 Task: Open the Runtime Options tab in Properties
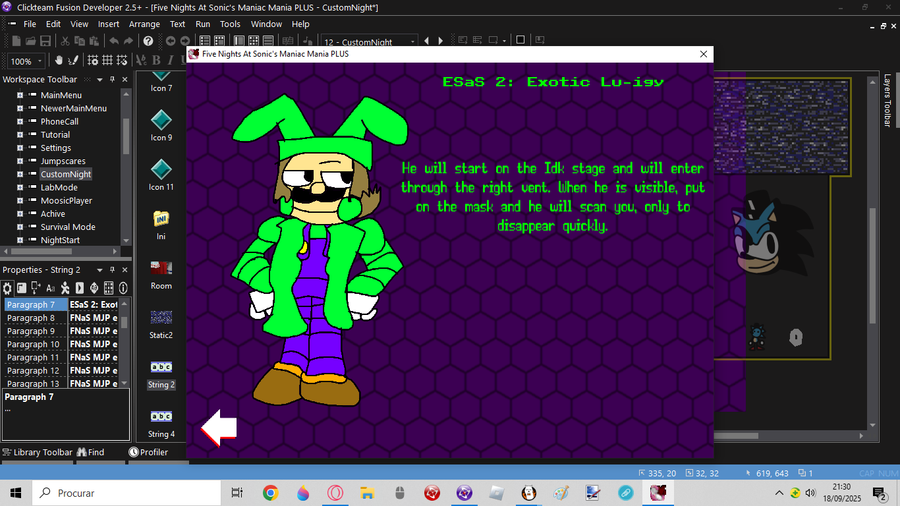(79, 288)
